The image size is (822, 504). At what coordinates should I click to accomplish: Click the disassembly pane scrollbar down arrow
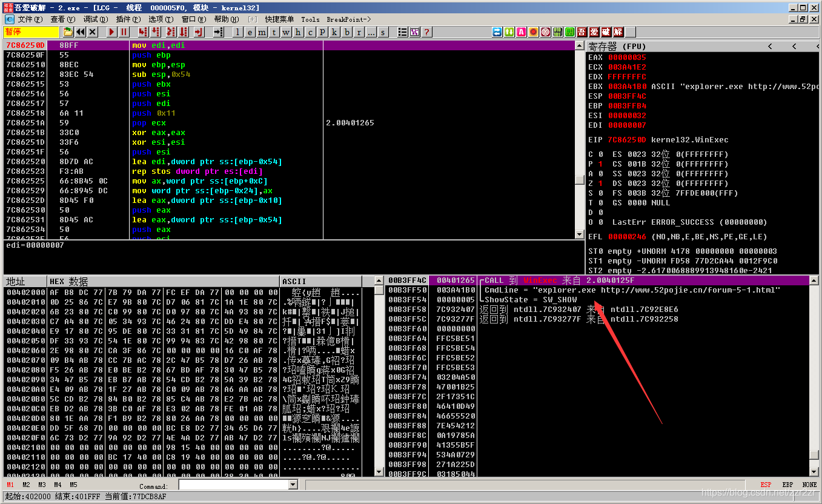(579, 234)
